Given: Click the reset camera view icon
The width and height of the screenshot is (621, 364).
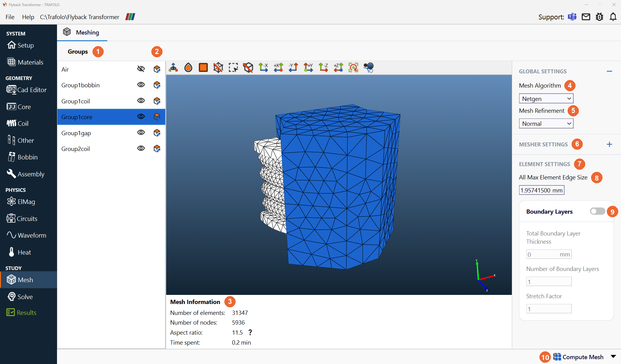Looking at the screenshot, I should pyautogui.click(x=353, y=67).
